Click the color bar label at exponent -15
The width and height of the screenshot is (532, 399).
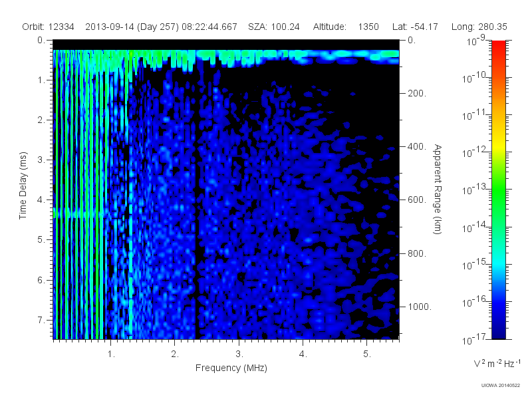tap(474, 265)
